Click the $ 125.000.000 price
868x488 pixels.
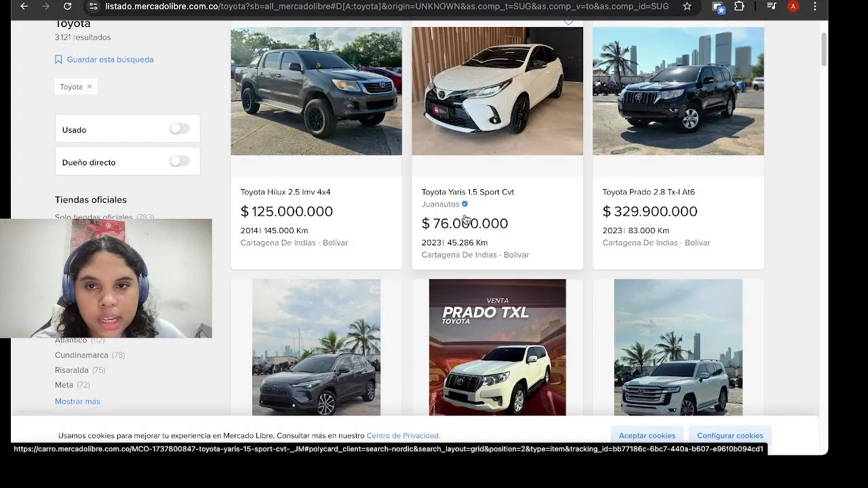click(x=287, y=211)
